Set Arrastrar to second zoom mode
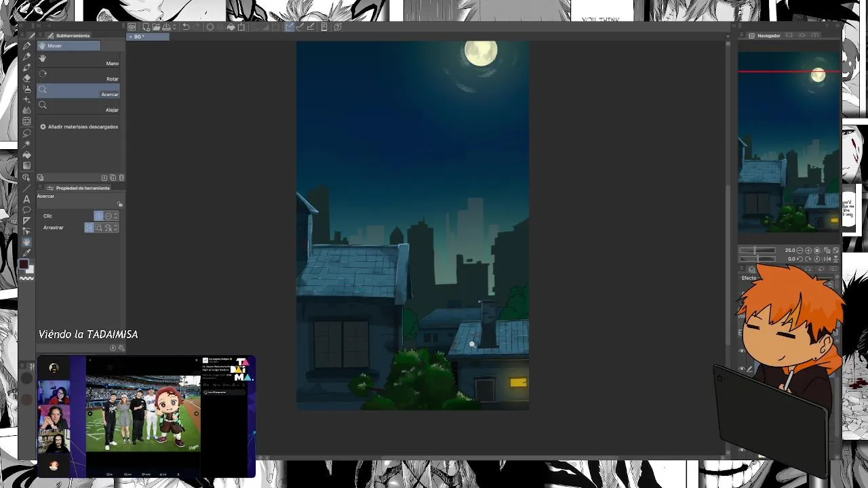Image resolution: width=868 pixels, height=488 pixels. point(98,228)
